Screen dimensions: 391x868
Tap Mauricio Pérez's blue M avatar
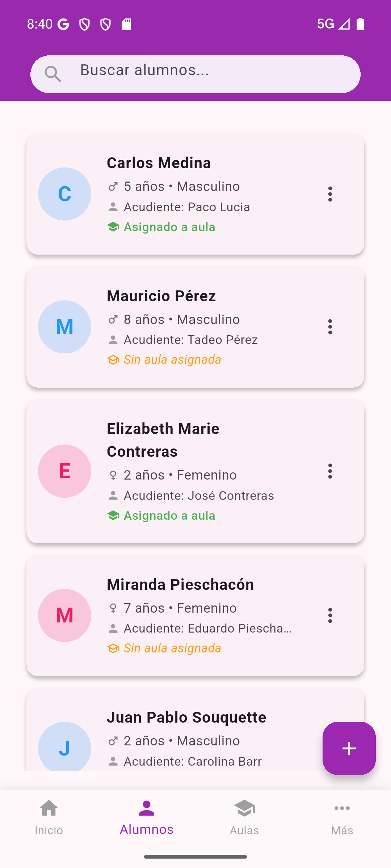(x=64, y=327)
